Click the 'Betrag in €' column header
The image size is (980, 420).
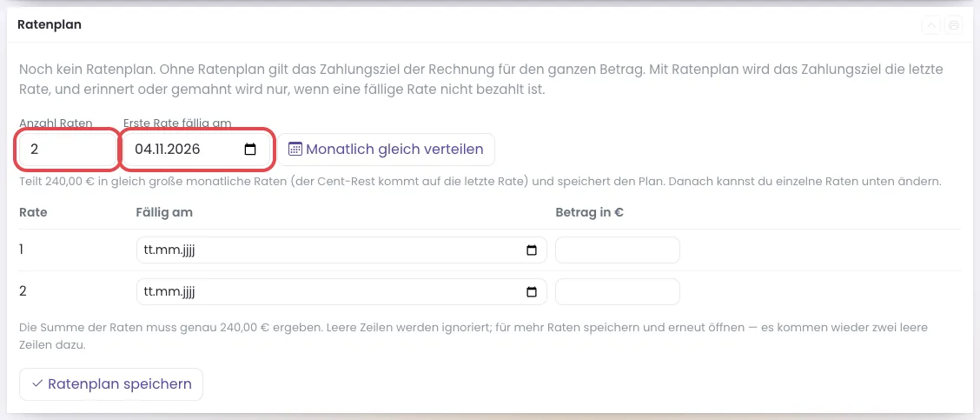click(589, 212)
